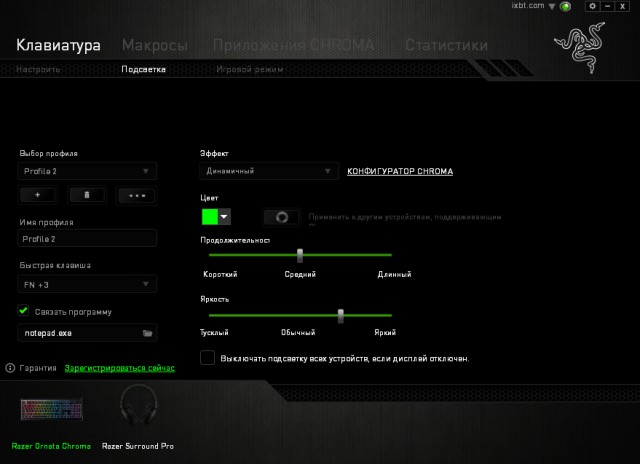The width and height of the screenshot is (640, 464).
Task: Click the add profile plus icon
Action: tap(37, 196)
